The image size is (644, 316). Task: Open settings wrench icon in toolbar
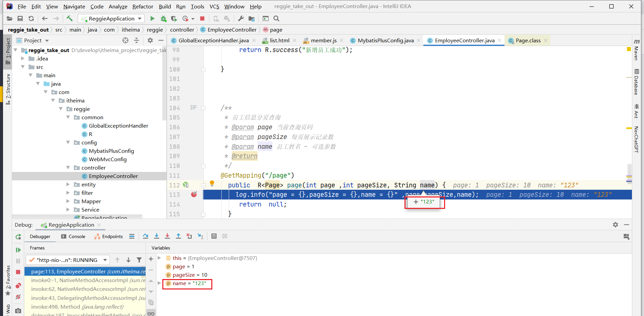(x=241, y=18)
